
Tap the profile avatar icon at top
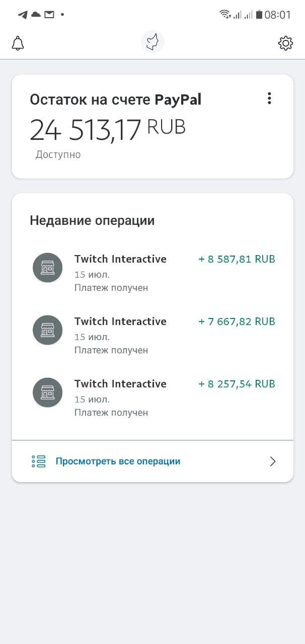point(152,42)
